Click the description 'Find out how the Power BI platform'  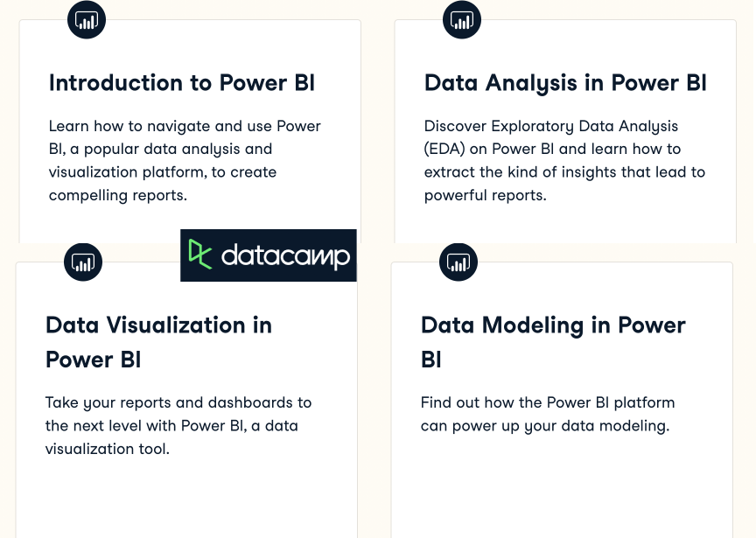(548, 415)
